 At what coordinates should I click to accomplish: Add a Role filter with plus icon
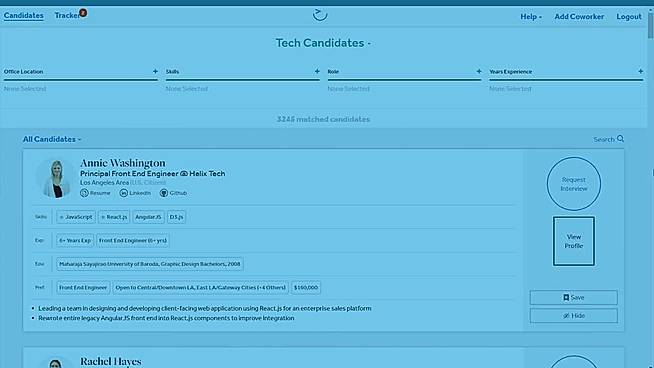click(x=479, y=71)
